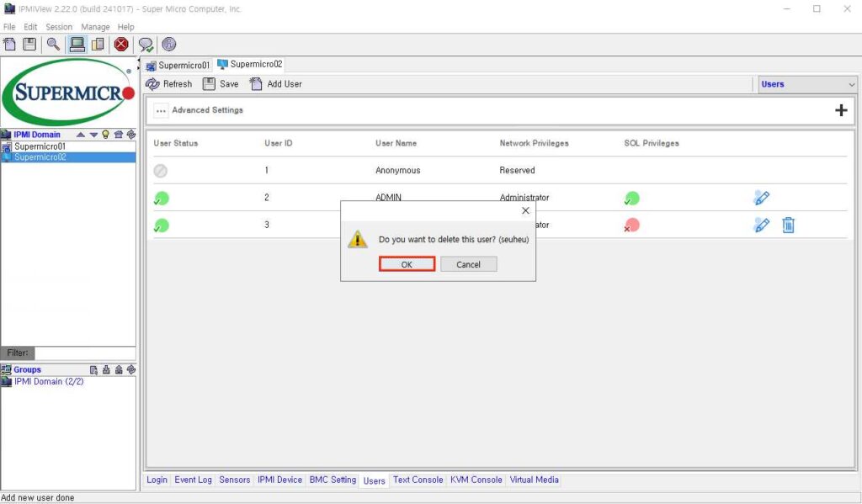The image size is (862, 504).
Task: Open the Sensors tab
Action: [235, 480]
